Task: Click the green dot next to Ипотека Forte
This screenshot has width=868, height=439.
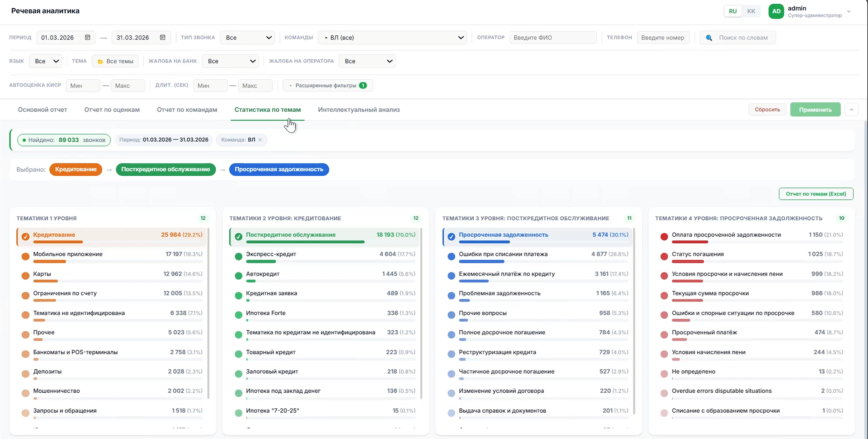Action: click(x=238, y=315)
